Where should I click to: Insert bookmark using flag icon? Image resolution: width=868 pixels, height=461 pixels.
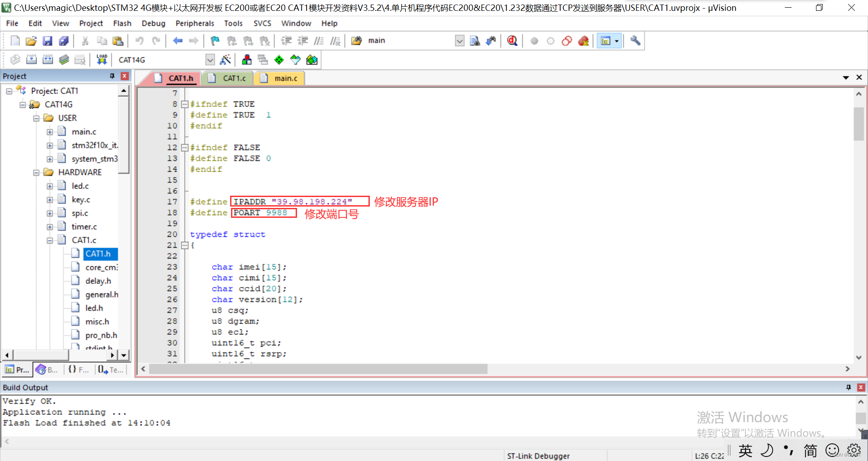coord(215,41)
